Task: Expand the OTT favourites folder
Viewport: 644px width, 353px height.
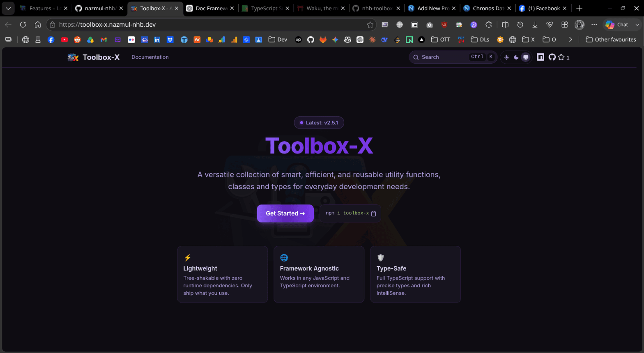Action: [441, 40]
